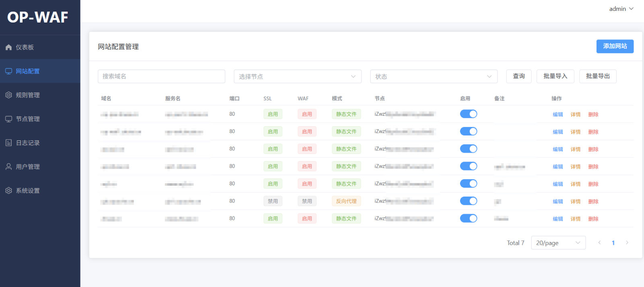Click the dashboard home icon in sidebar
Screen dimensions: 644x287
point(8,47)
